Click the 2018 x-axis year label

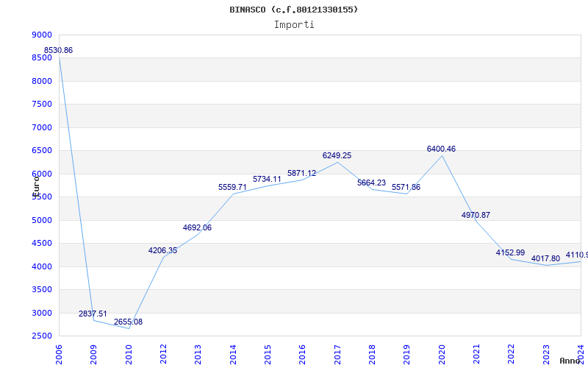(x=373, y=355)
